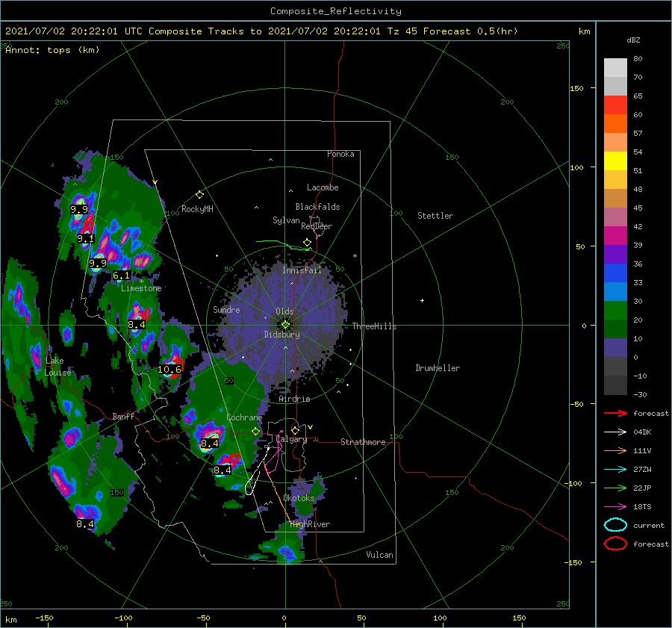Click the cyan 27ZW track arrow
The width and height of the screenshot is (672, 628).
(615, 470)
